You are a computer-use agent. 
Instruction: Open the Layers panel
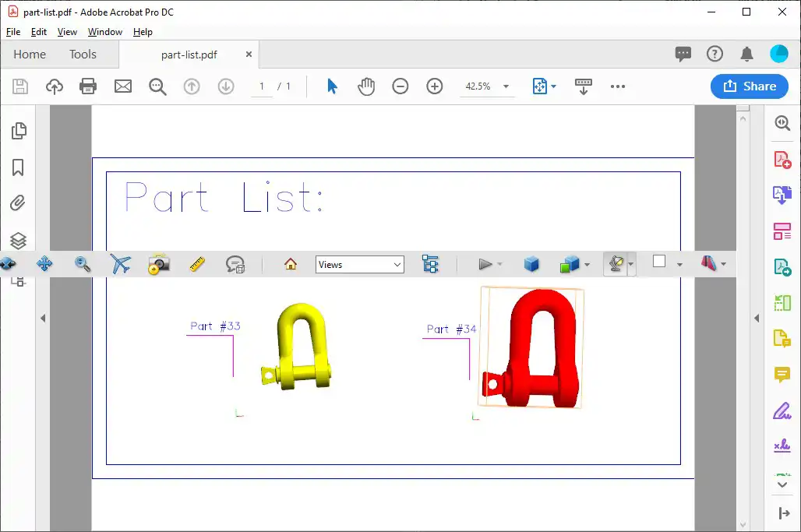tap(18, 240)
